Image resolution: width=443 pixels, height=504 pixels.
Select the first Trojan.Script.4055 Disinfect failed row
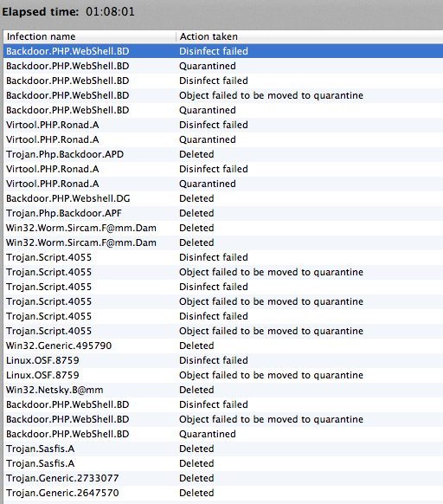(x=223, y=257)
